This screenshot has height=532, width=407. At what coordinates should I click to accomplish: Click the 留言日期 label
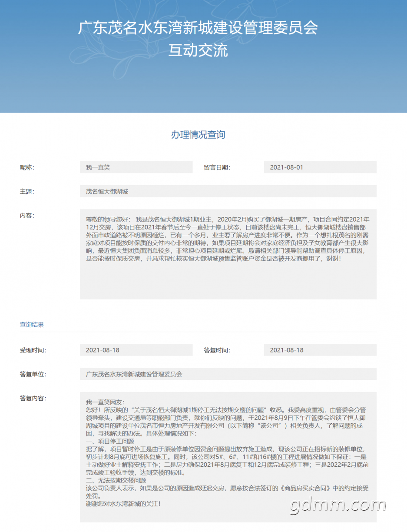[217, 167]
